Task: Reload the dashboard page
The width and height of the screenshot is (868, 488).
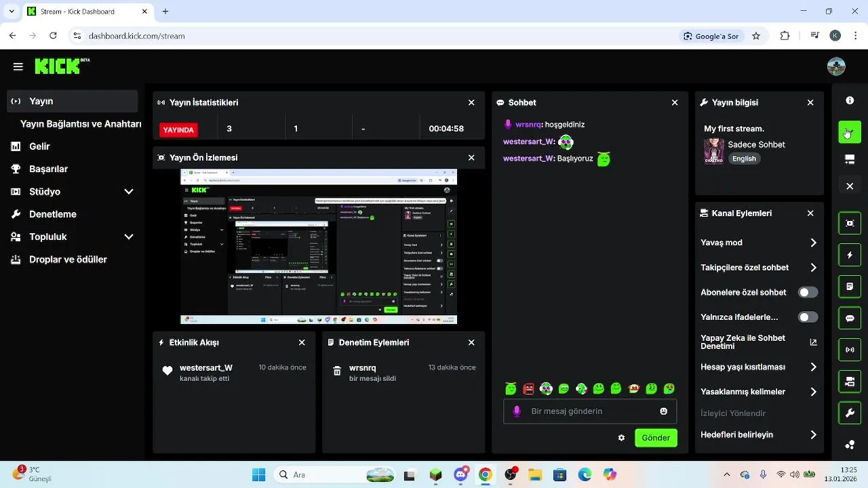Action: (x=54, y=36)
